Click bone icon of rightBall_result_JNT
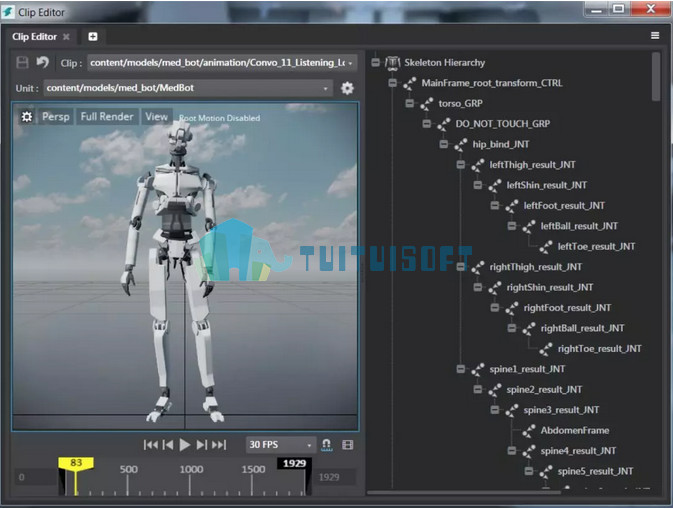 click(529, 329)
